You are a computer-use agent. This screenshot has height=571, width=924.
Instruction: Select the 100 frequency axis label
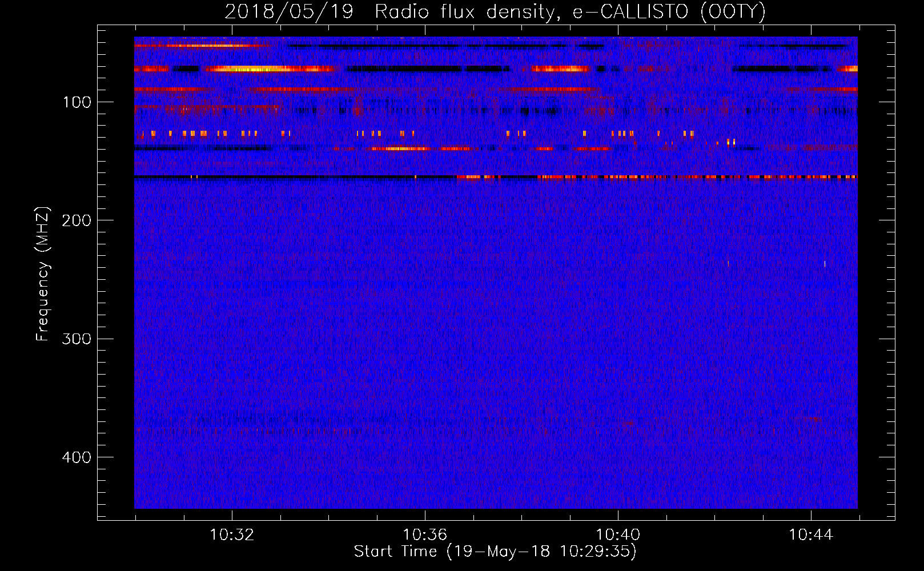click(77, 103)
